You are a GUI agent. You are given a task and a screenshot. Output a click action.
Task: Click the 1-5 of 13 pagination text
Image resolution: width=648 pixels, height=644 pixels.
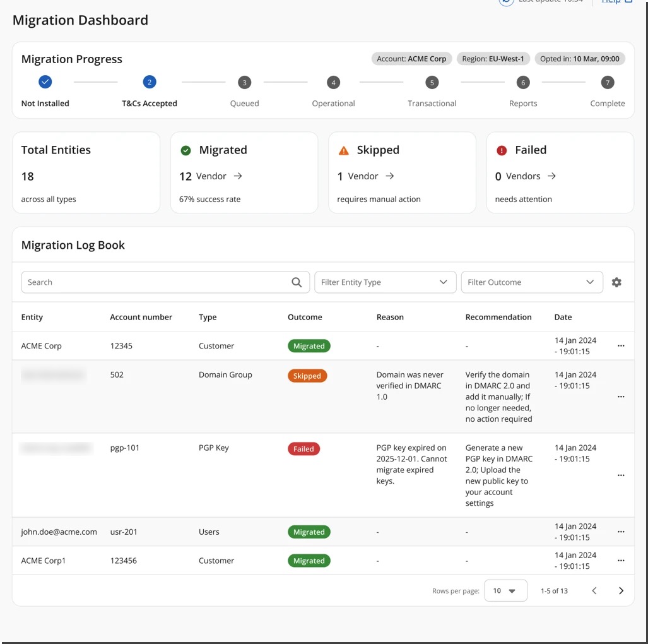(554, 591)
